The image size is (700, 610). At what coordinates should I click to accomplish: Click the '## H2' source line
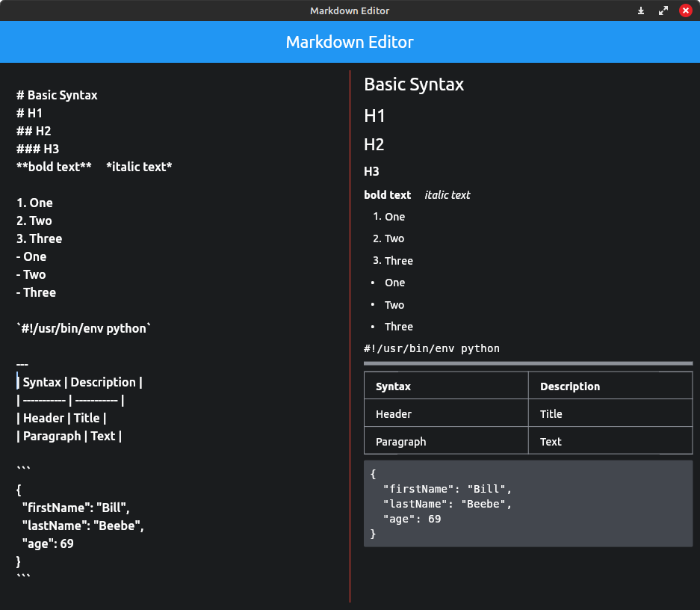pyautogui.click(x=34, y=131)
